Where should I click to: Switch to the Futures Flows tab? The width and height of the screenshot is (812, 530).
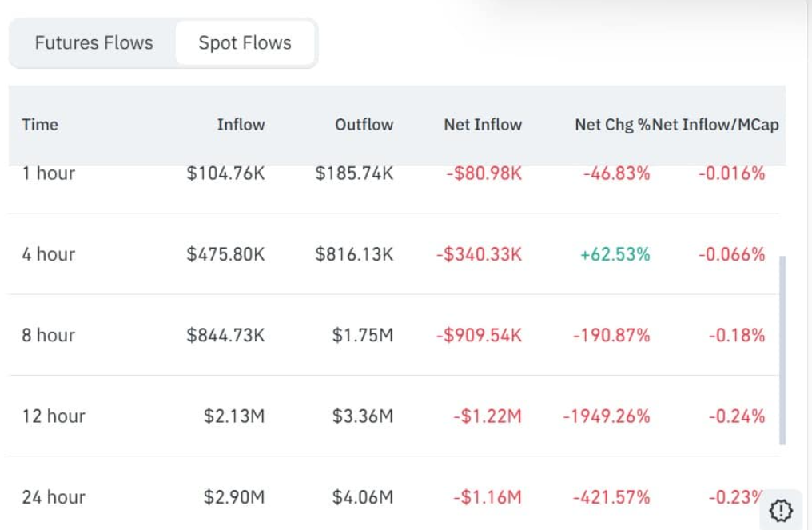(94, 43)
